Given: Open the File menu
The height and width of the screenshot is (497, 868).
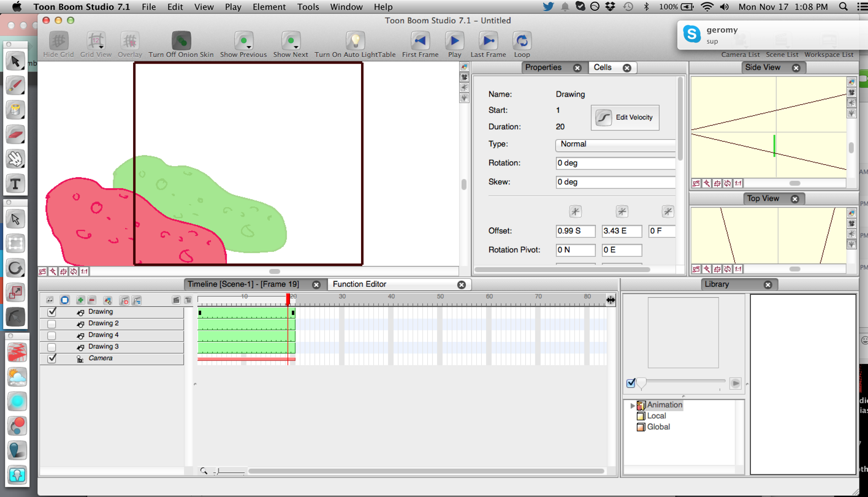Looking at the screenshot, I should pos(148,7).
